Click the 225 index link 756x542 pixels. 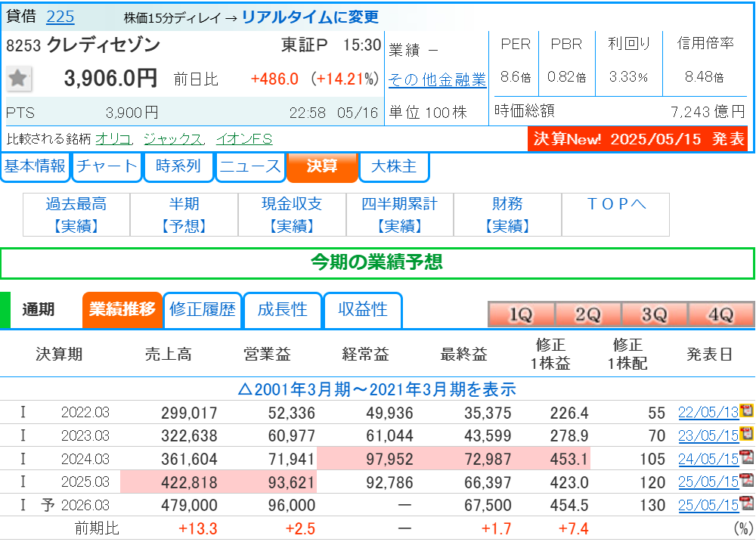60,17
